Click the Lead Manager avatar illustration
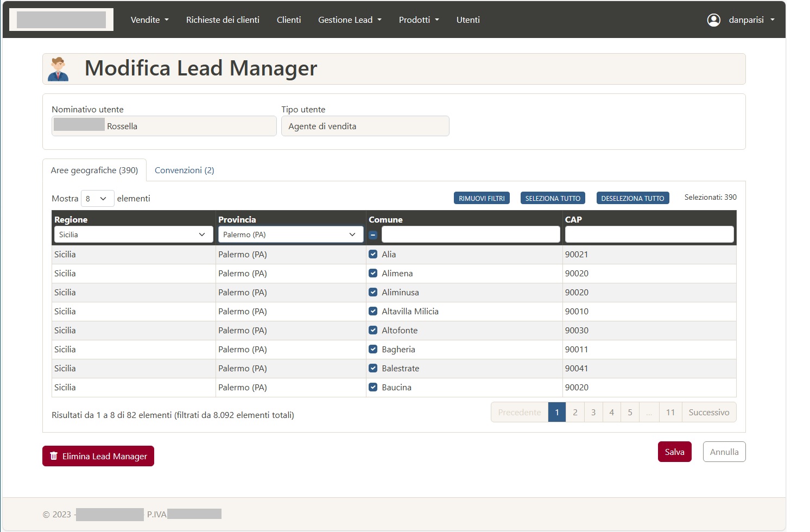Screen dimensions: 810x532 [x=58, y=69]
